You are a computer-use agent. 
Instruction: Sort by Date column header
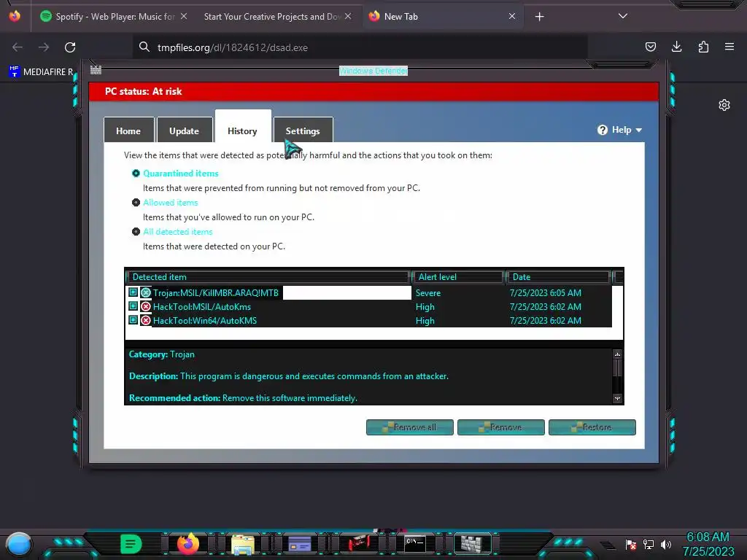click(559, 276)
